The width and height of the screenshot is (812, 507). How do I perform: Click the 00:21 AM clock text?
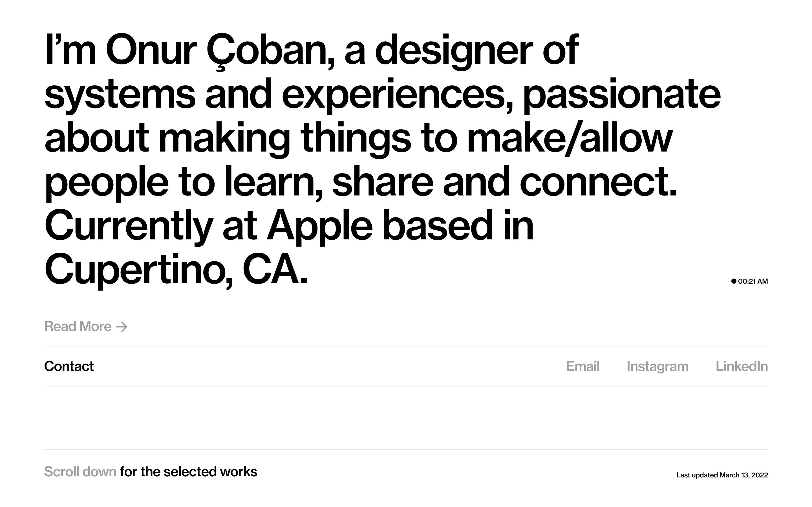click(x=753, y=281)
